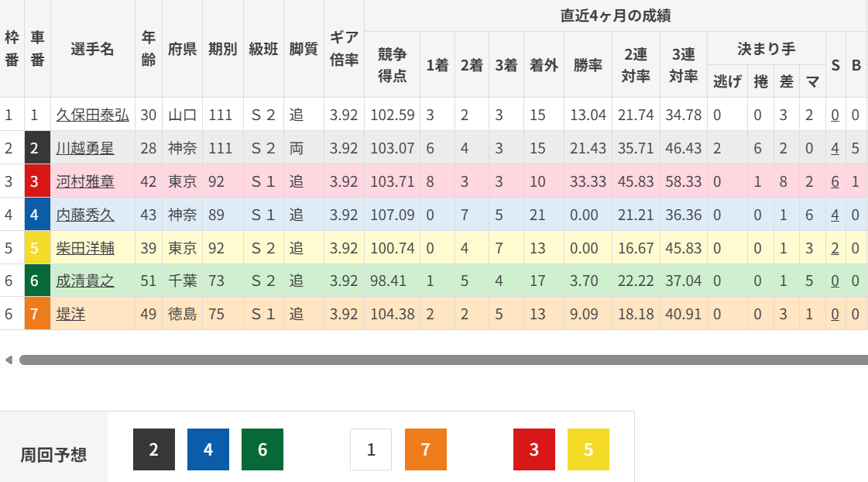Image resolution: width=868 pixels, height=482 pixels.
Task: Open rider profile link for 久保田泰弘
Action: tap(92, 115)
